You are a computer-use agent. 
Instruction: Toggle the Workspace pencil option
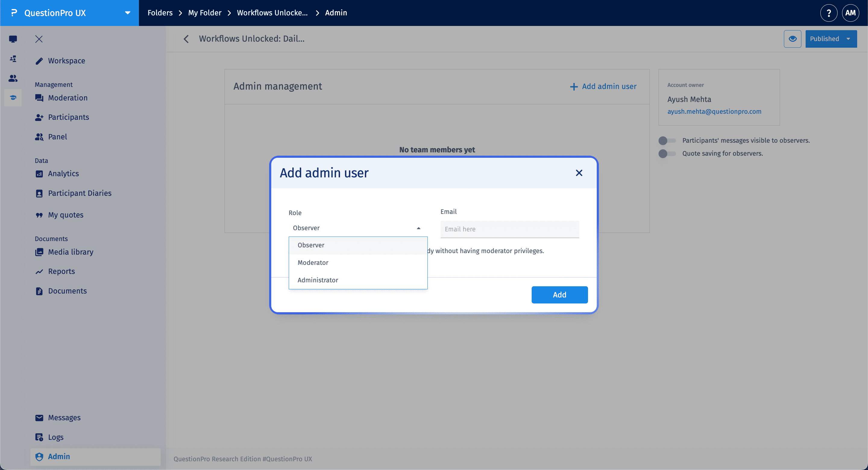click(67, 61)
